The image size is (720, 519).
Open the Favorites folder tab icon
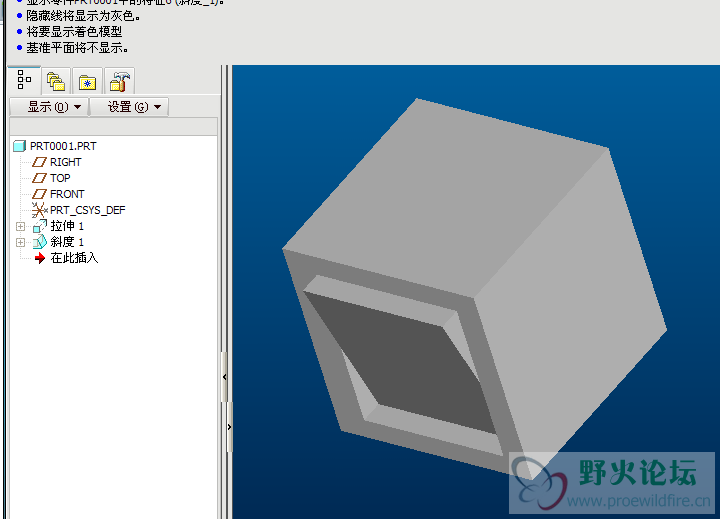(x=87, y=82)
